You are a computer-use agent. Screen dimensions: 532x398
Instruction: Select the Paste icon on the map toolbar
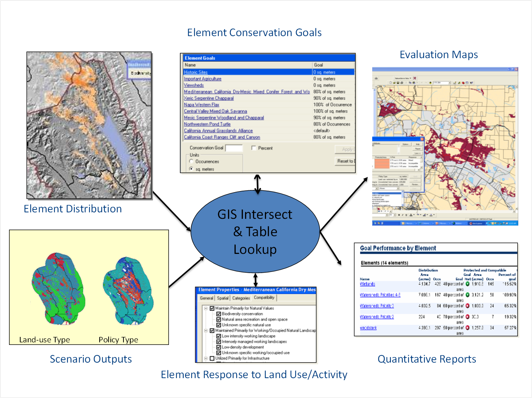point(414,82)
